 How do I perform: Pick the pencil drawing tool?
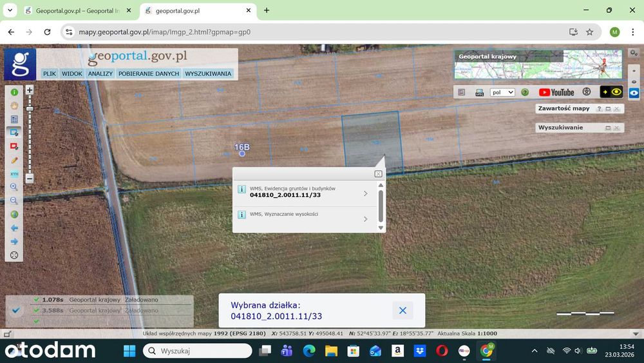tap(14, 160)
